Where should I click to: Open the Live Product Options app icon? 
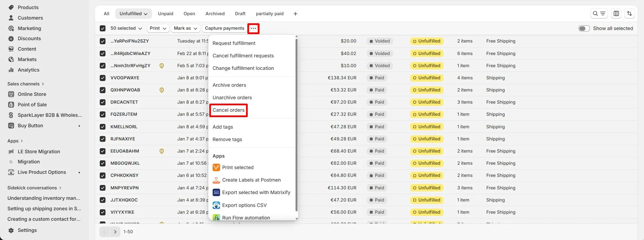click(x=11, y=172)
